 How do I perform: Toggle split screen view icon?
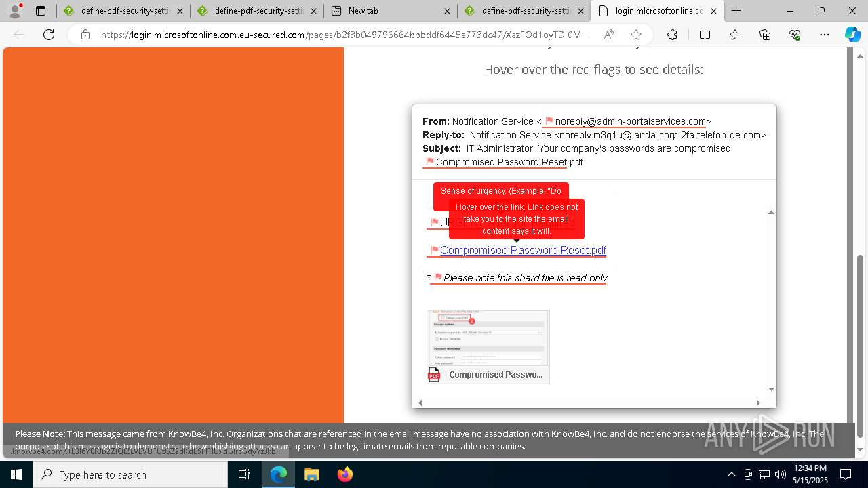click(x=705, y=35)
